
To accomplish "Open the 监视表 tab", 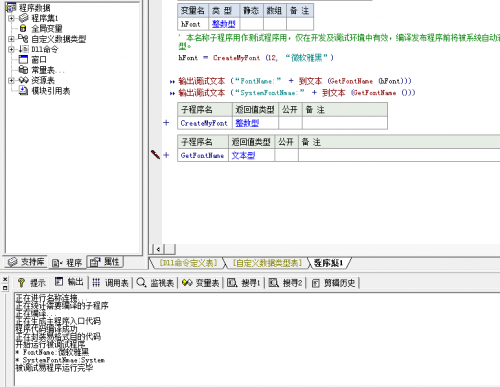I will [155, 283].
